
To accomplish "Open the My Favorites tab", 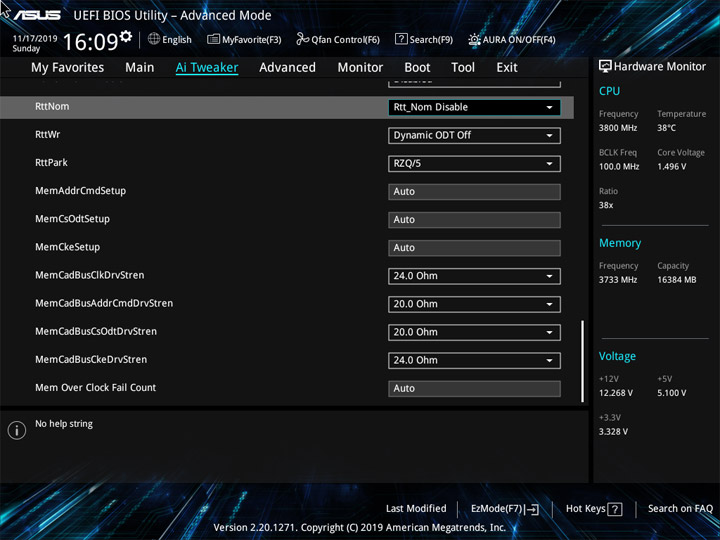I will point(68,68).
